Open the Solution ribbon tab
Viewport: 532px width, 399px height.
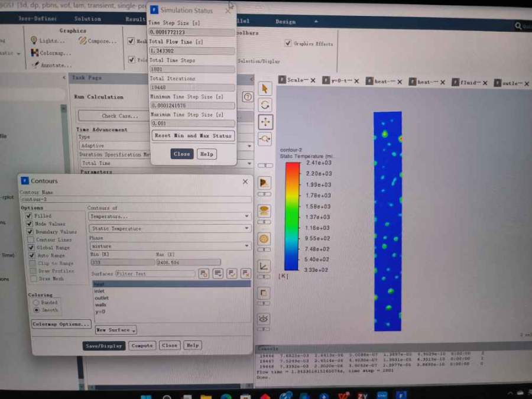(x=87, y=19)
